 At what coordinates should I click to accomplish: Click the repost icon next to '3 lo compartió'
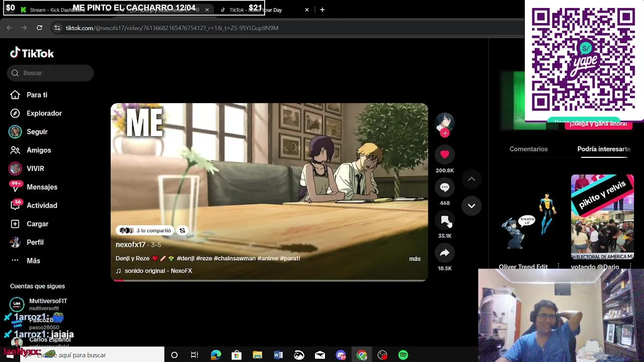(x=182, y=230)
